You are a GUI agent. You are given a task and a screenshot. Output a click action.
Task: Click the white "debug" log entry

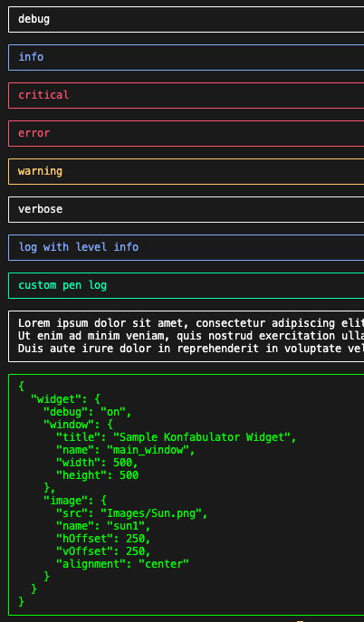coord(186,19)
